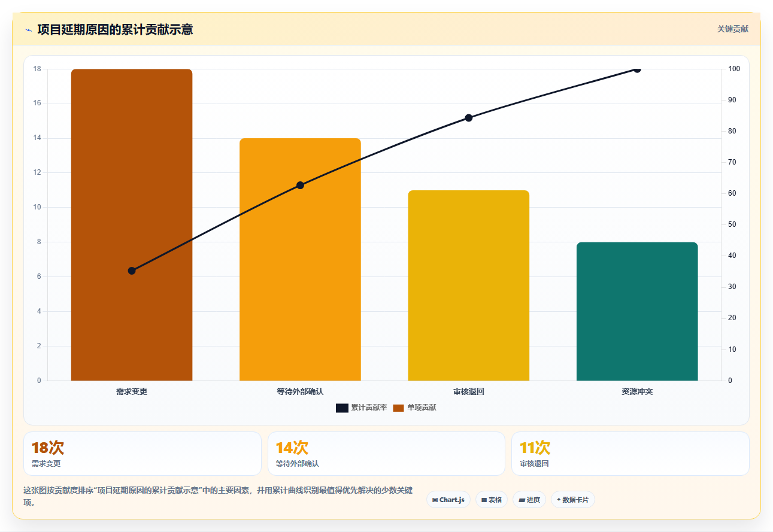773x532 pixels.
Task: Click the right axis value 100
Action: [734, 69]
